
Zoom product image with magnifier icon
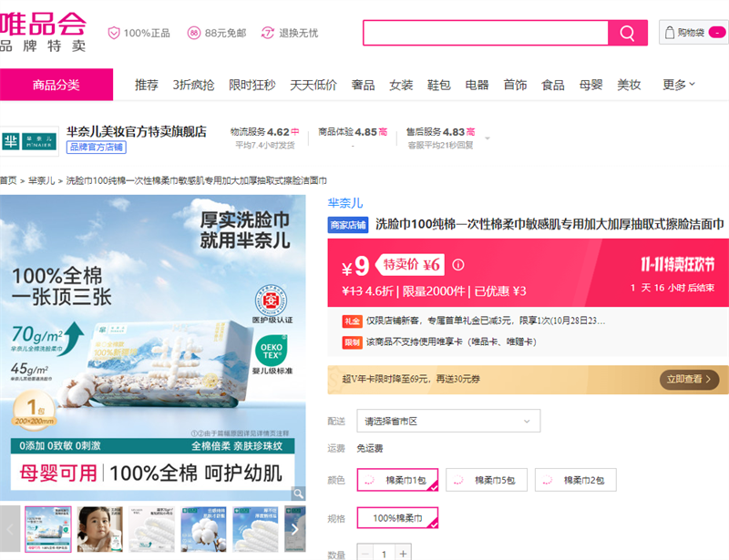coord(297,494)
